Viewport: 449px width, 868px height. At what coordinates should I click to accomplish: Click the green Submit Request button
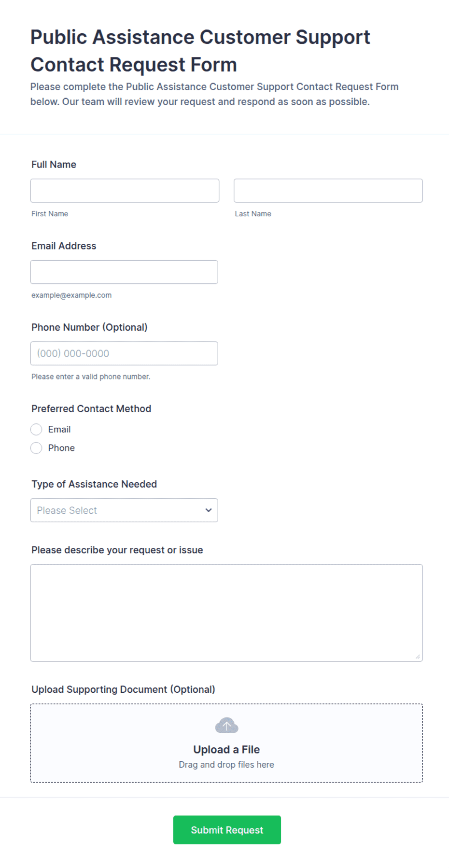click(227, 830)
